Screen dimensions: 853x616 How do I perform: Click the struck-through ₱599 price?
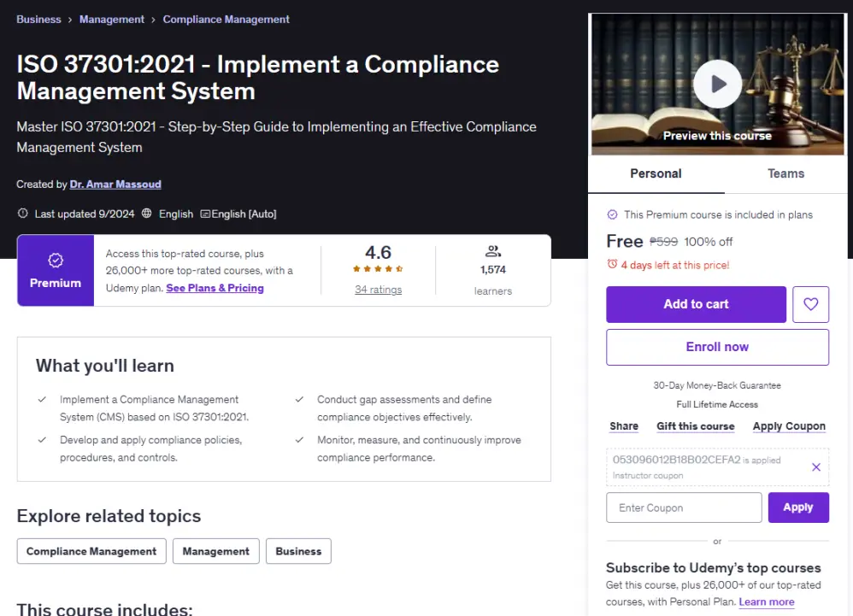664,242
